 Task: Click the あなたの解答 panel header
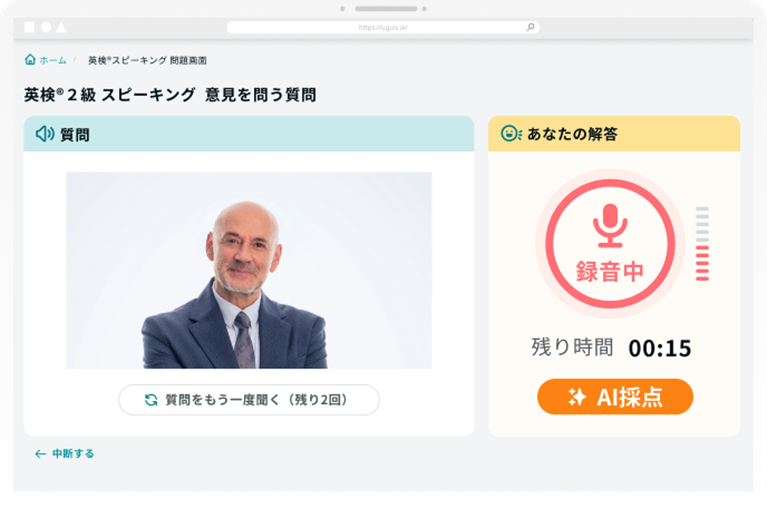[614, 134]
